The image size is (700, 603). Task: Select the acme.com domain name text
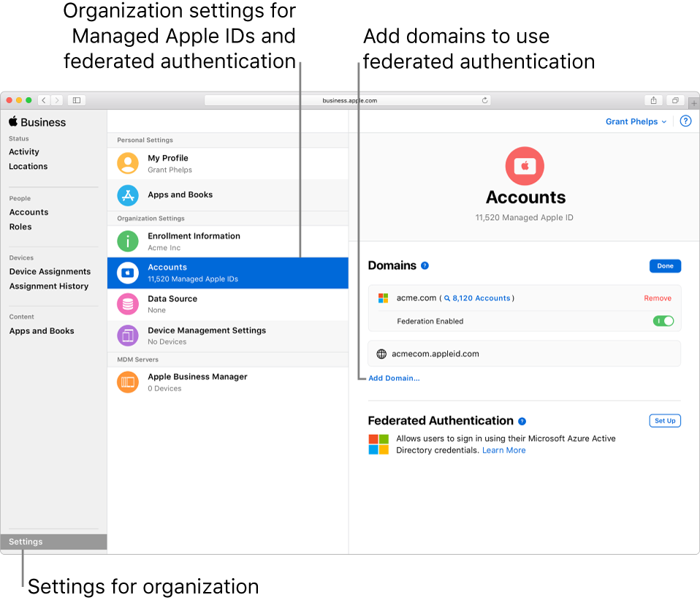pos(416,298)
